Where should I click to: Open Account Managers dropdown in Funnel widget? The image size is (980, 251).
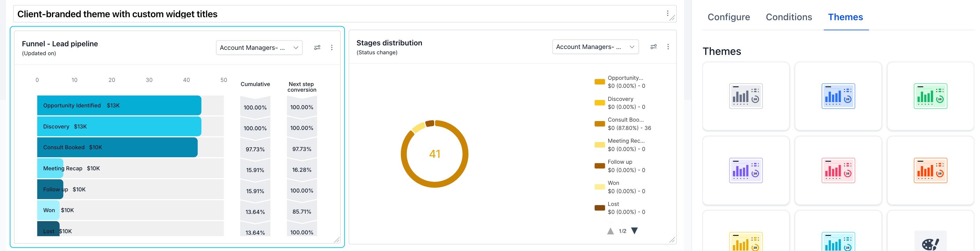tap(259, 47)
